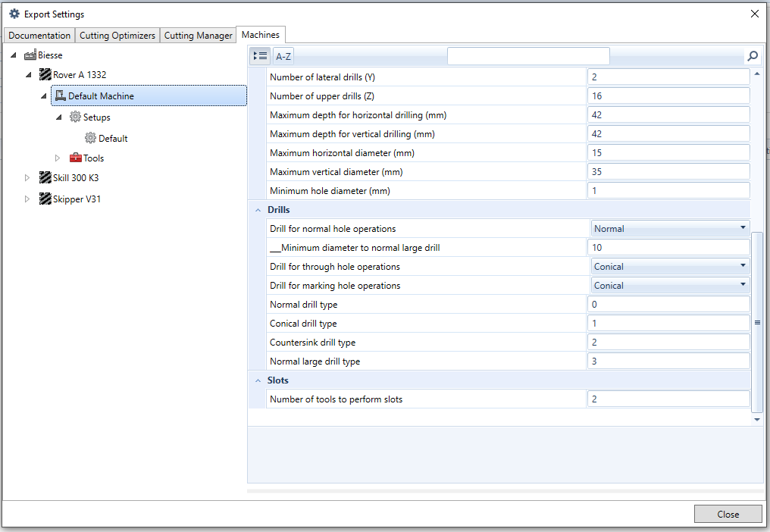Sort properties alphabetically with A-Z

[283, 56]
